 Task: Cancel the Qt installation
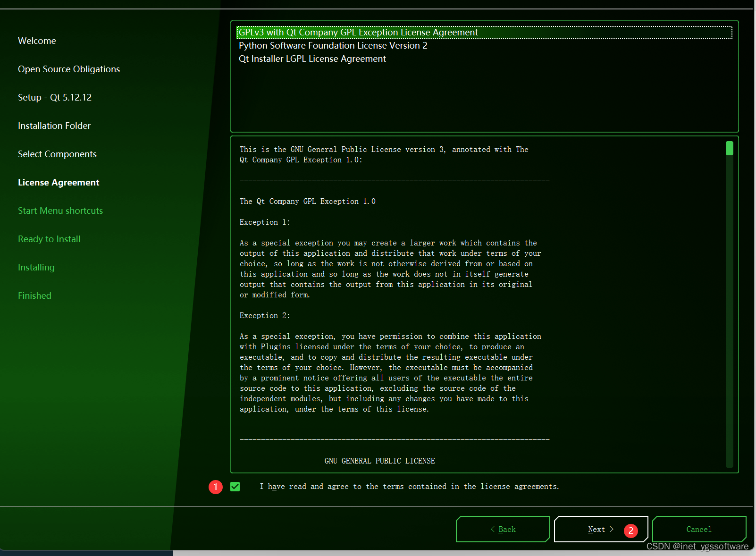699,529
